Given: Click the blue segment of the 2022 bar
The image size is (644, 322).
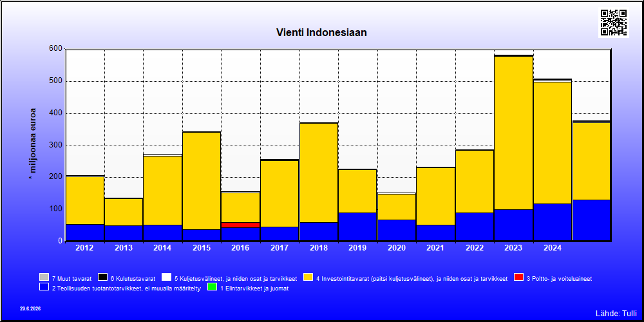Looking at the screenshot, I should tap(475, 227).
